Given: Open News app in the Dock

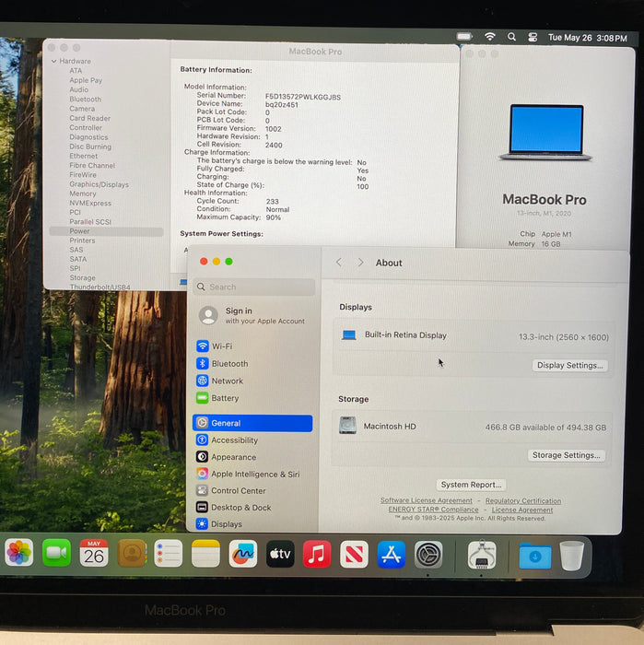Looking at the screenshot, I should (x=354, y=555).
